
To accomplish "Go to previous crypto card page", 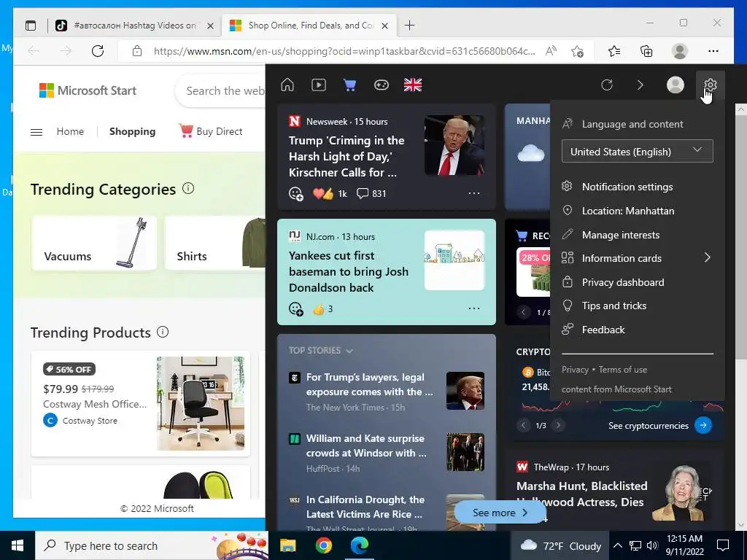I will pyautogui.click(x=523, y=425).
